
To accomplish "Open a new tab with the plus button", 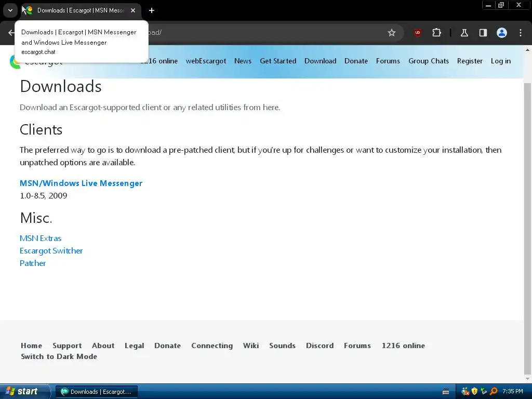I will click(152, 10).
